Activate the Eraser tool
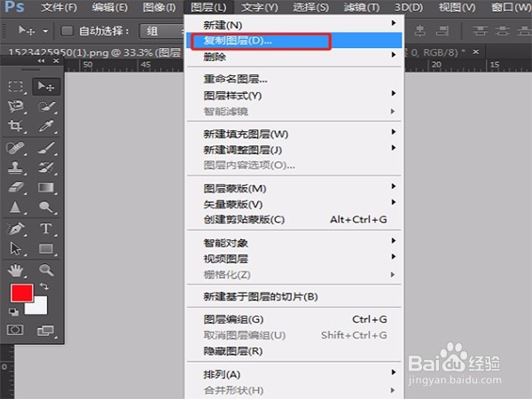The image size is (532, 399). (x=16, y=187)
